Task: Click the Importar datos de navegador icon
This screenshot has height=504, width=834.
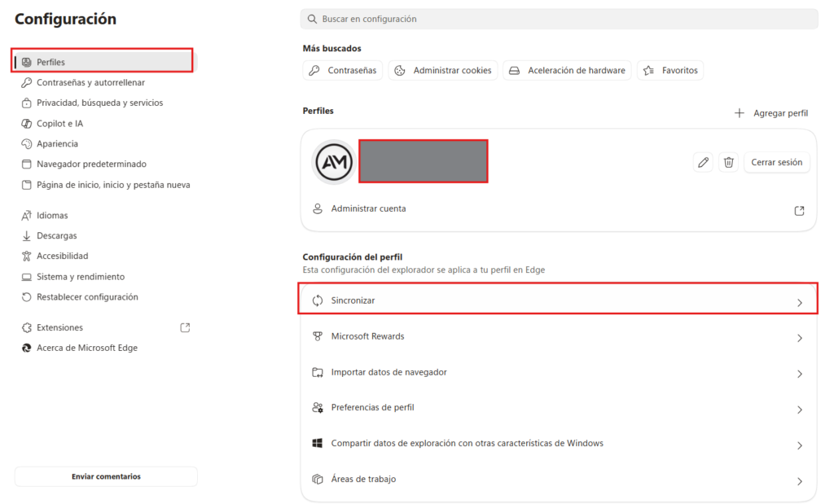Action: (318, 372)
